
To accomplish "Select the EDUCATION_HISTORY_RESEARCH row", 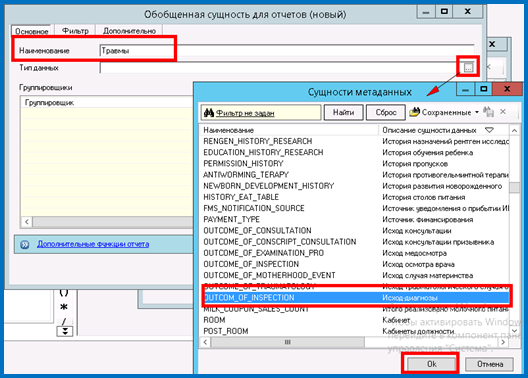I will click(x=355, y=152).
